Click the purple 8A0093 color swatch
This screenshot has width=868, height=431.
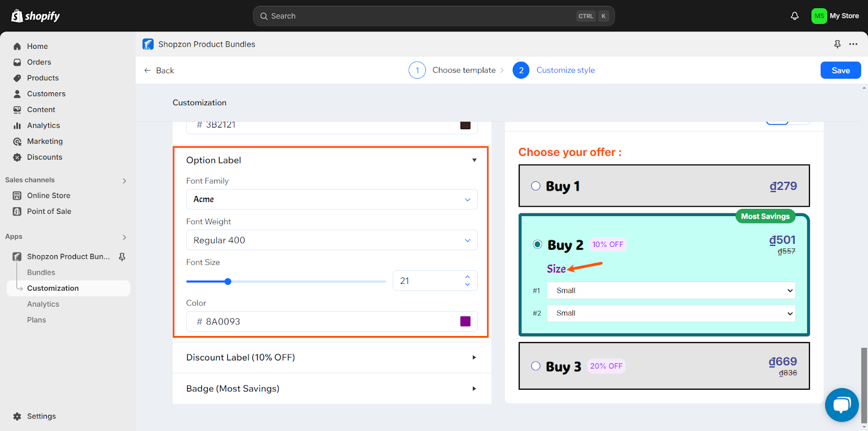coord(465,321)
